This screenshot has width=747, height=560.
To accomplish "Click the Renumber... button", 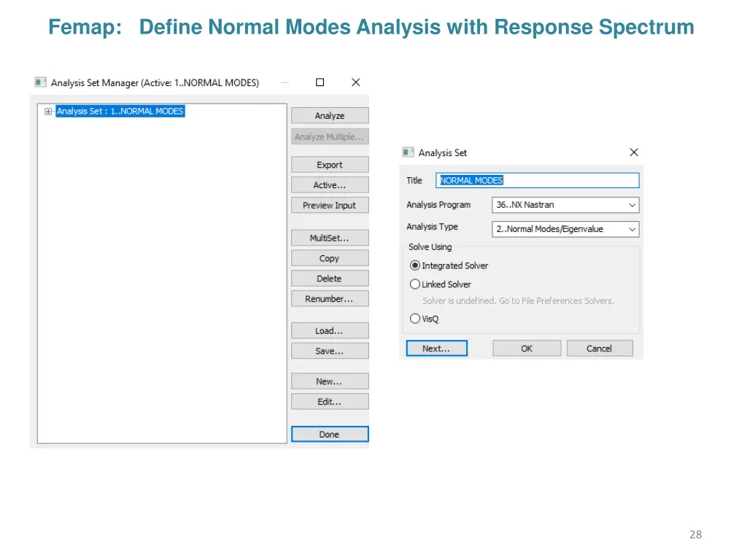I will point(330,298).
